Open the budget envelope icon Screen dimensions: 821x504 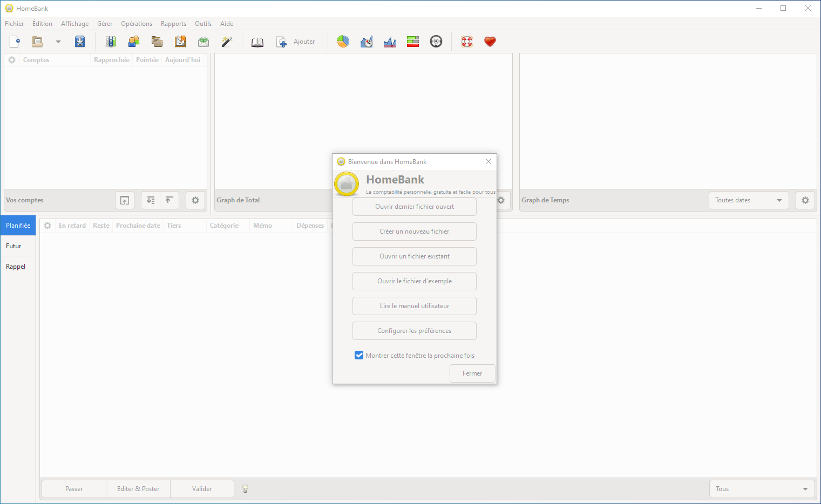tap(203, 42)
